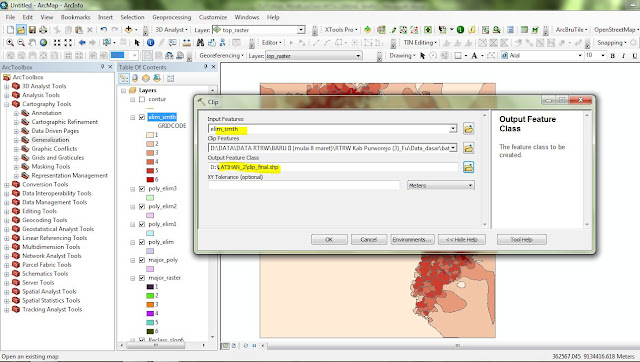
Task: Uncheck the elim_smth layer checkbox
Action: (x=142, y=117)
